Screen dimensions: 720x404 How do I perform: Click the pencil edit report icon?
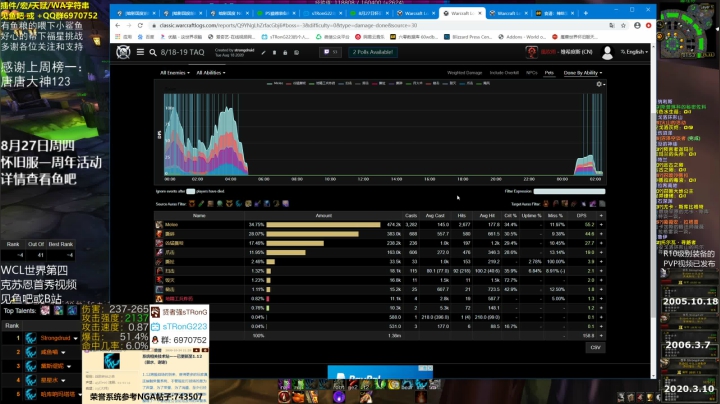[x=264, y=52]
